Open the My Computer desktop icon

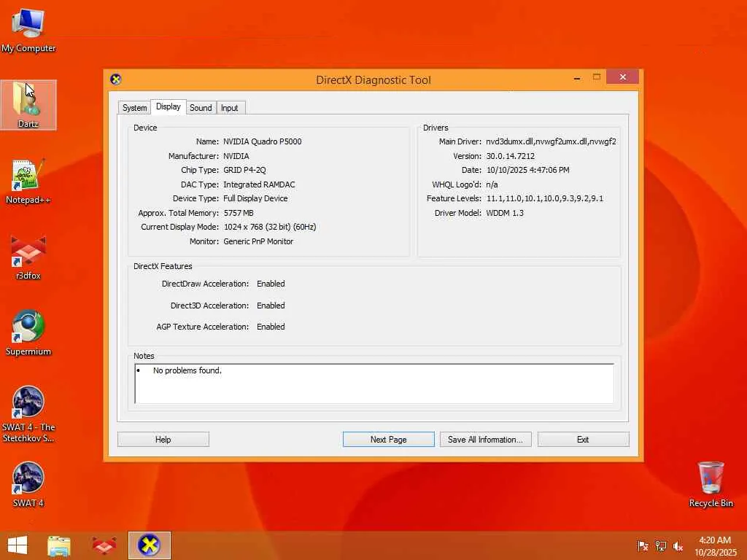tap(28, 31)
